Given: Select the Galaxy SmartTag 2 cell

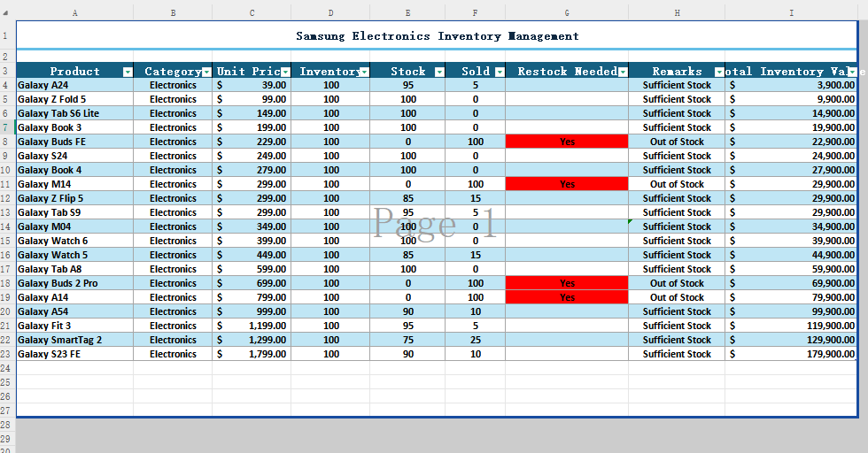Looking at the screenshot, I should (74, 340).
